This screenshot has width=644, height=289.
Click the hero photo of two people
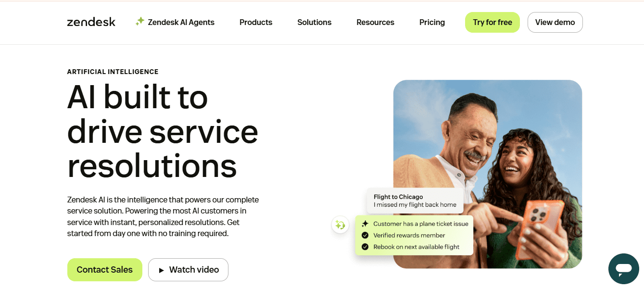tap(488, 174)
